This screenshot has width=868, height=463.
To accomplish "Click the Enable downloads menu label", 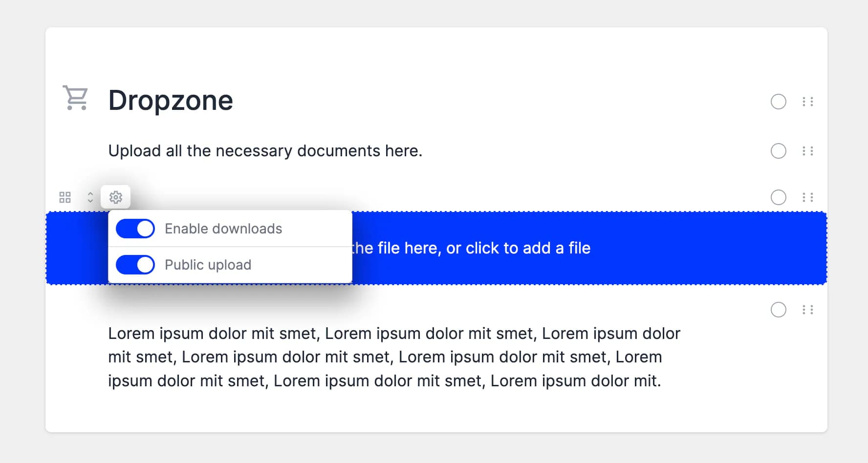I will click(x=223, y=229).
